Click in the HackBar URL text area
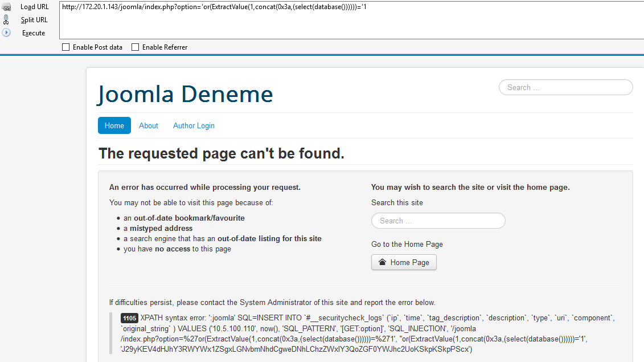The height and width of the screenshot is (362, 644). [x=351, y=20]
